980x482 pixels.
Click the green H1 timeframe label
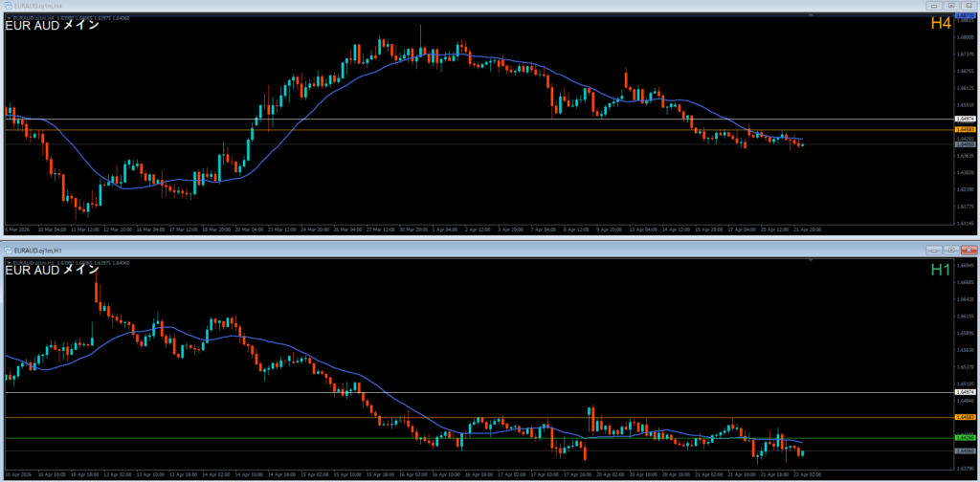pyautogui.click(x=940, y=270)
